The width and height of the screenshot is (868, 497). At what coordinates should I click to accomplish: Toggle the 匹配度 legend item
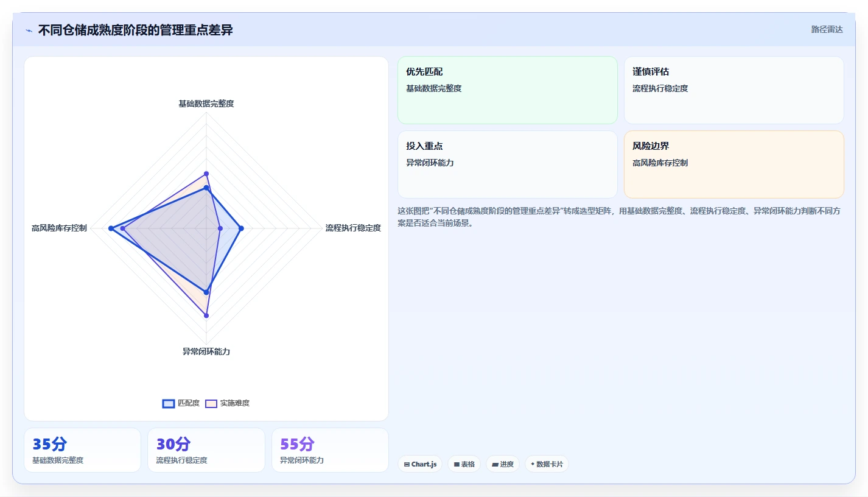coord(181,403)
